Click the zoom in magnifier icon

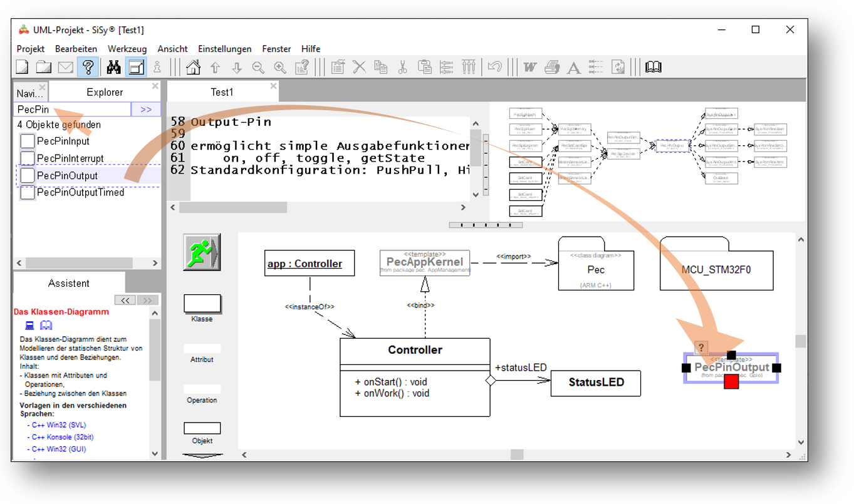[x=279, y=67]
